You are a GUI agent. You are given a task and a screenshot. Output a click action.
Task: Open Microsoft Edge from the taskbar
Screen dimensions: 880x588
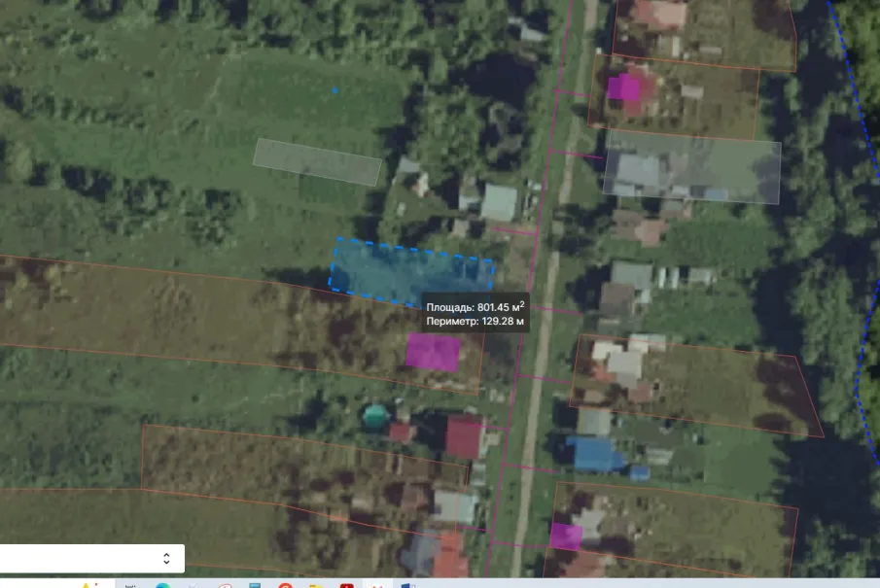162,585
